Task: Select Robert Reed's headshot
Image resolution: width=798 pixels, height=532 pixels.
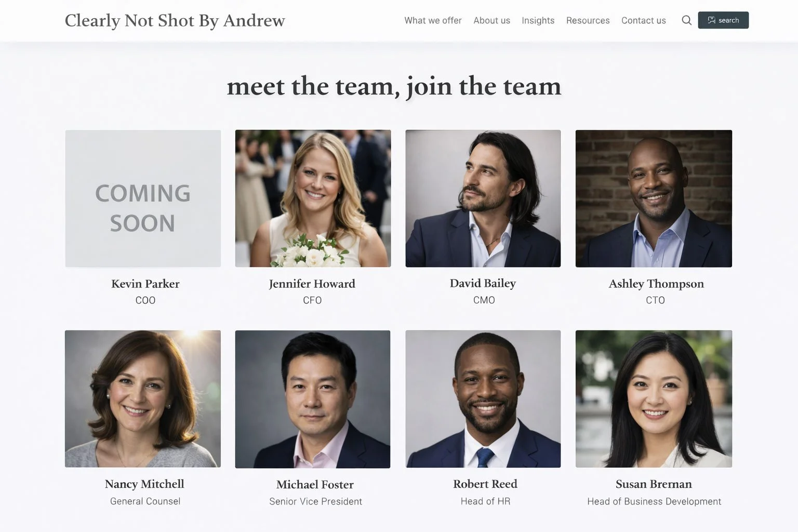Action: pos(483,399)
